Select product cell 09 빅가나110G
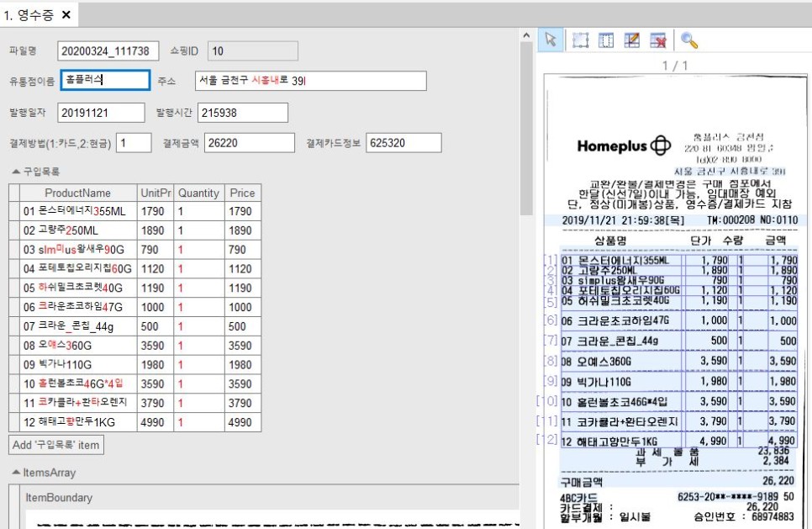The image size is (812, 529). coord(77,365)
